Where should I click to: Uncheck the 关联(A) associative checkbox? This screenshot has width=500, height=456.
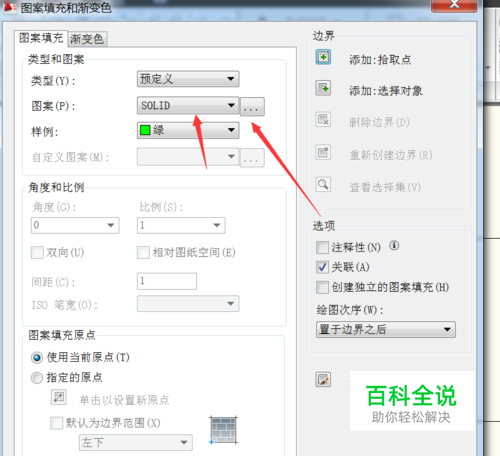(x=322, y=267)
